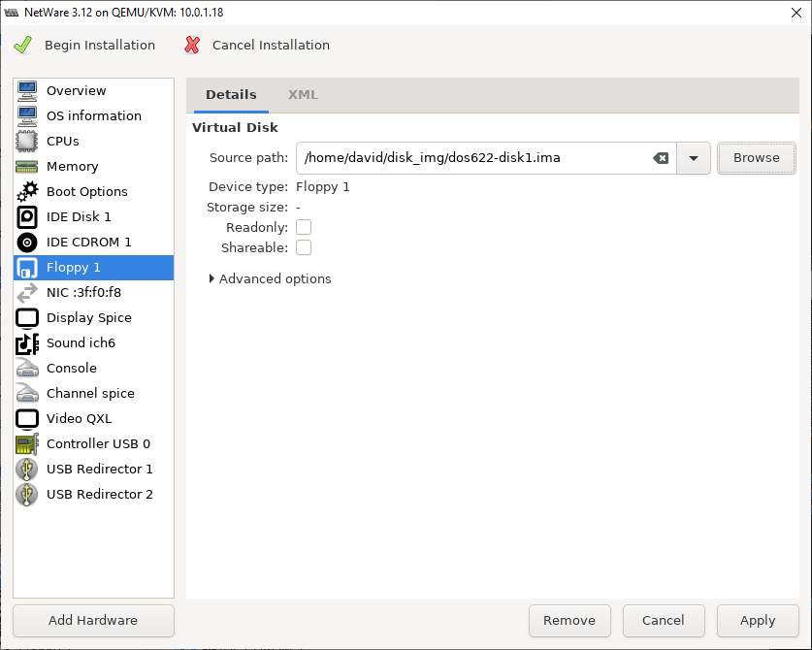Click the Apply button
This screenshot has width=812, height=650.
click(758, 621)
